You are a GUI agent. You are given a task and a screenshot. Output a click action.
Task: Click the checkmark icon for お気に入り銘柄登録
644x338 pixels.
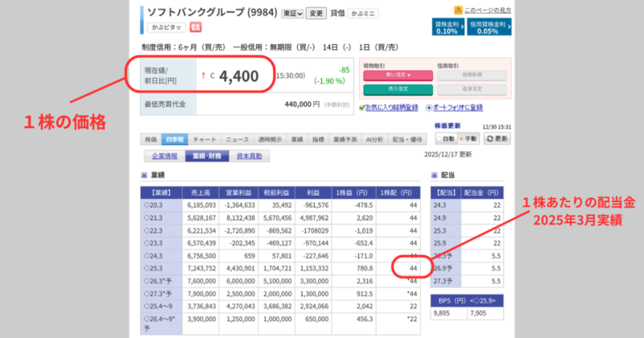(x=359, y=107)
